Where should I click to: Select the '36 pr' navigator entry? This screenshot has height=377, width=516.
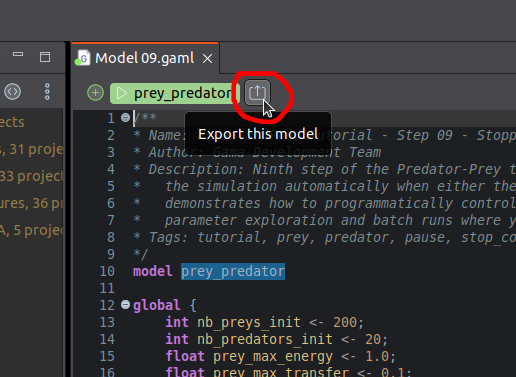click(31, 203)
